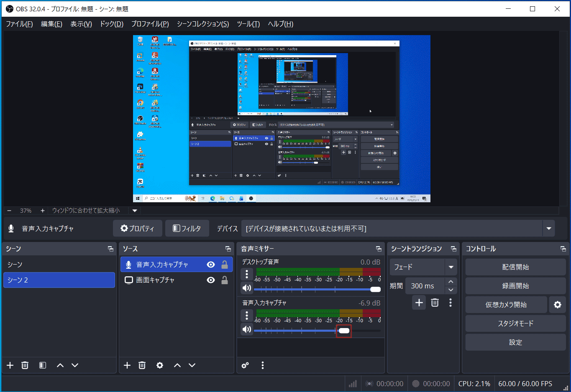
Task: Select シーン 2 in the scene list
Action: (x=59, y=280)
